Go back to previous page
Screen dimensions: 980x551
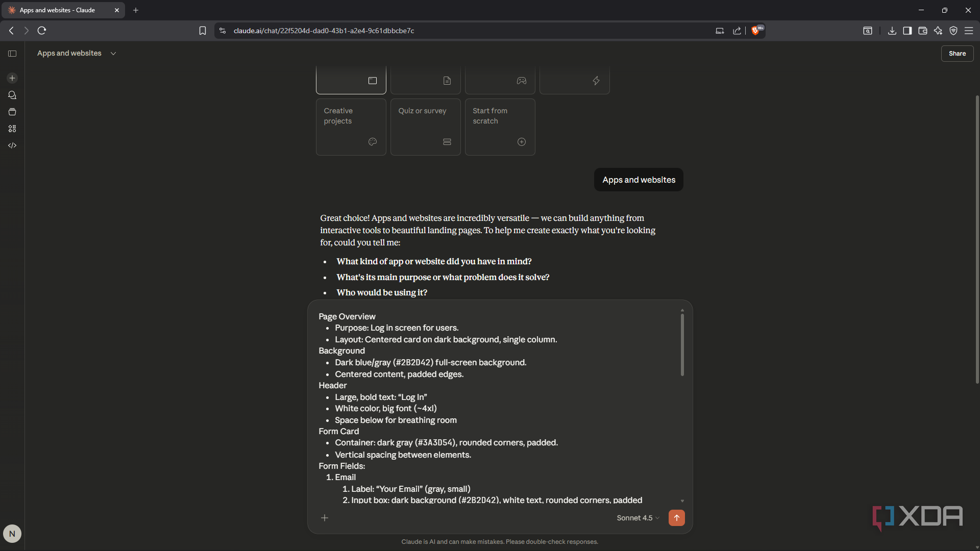coord(11,31)
